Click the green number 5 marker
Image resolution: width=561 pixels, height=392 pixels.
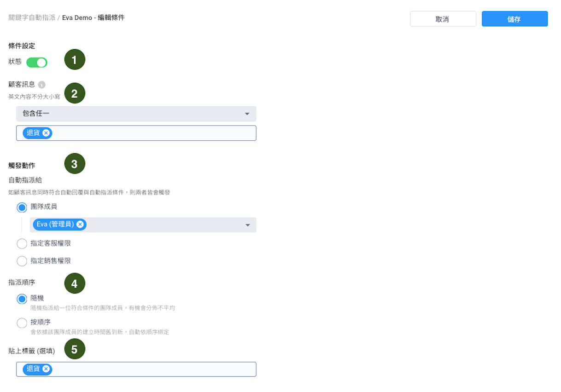click(x=75, y=349)
